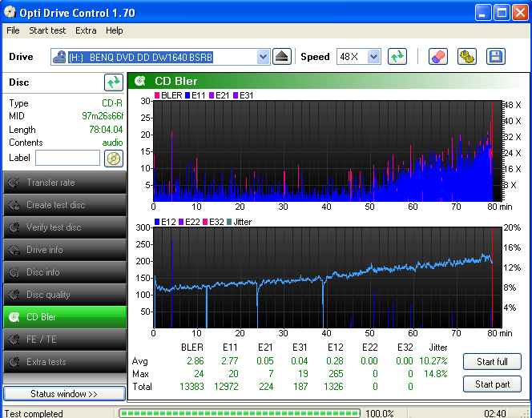
Task: Click the BLER pink legend swatch
Action: click(157, 96)
